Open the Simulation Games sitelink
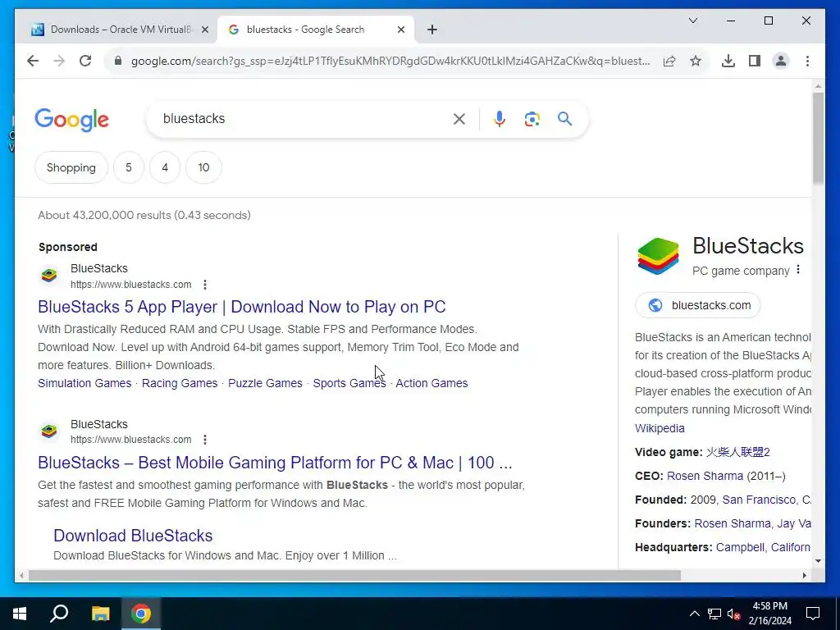The image size is (840, 630). point(84,383)
